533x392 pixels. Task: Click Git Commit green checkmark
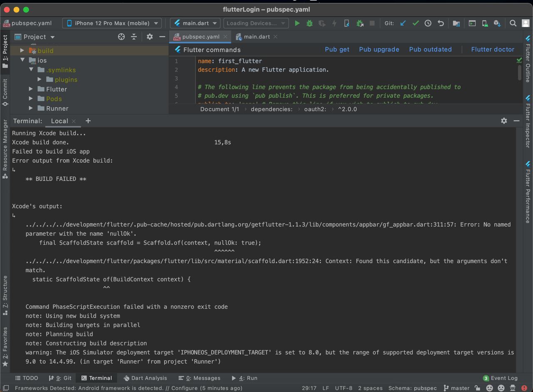pos(415,23)
